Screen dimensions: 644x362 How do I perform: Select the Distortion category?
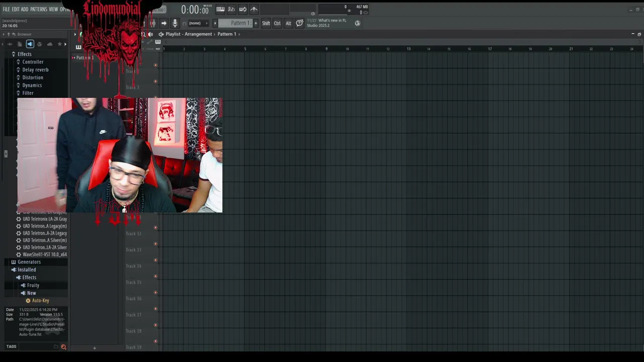click(x=33, y=77)
